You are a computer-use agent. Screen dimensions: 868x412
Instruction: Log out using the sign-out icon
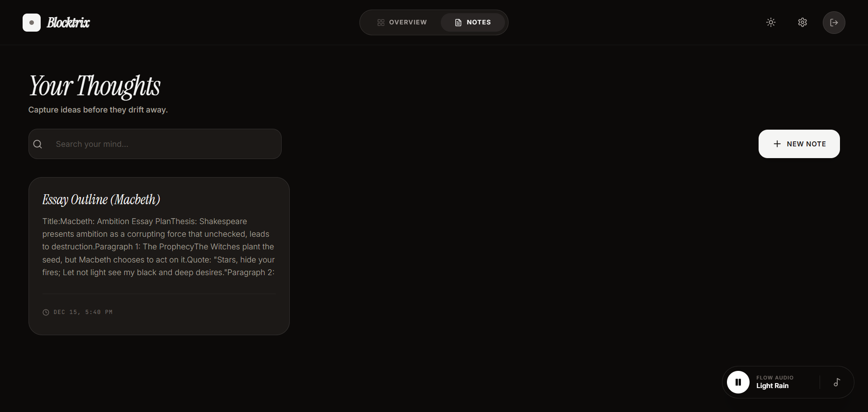click(x=834, y=22)
